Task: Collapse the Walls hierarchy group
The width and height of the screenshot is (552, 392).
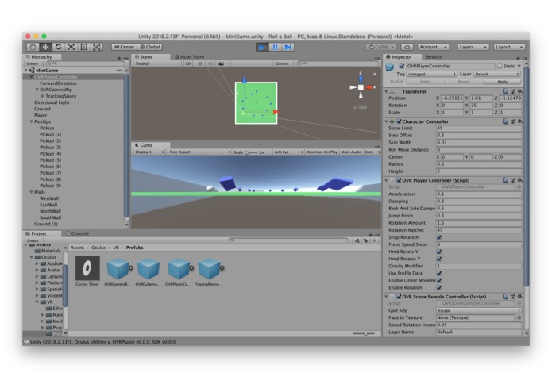Action: pyautogui.click(x=31, y=192)
